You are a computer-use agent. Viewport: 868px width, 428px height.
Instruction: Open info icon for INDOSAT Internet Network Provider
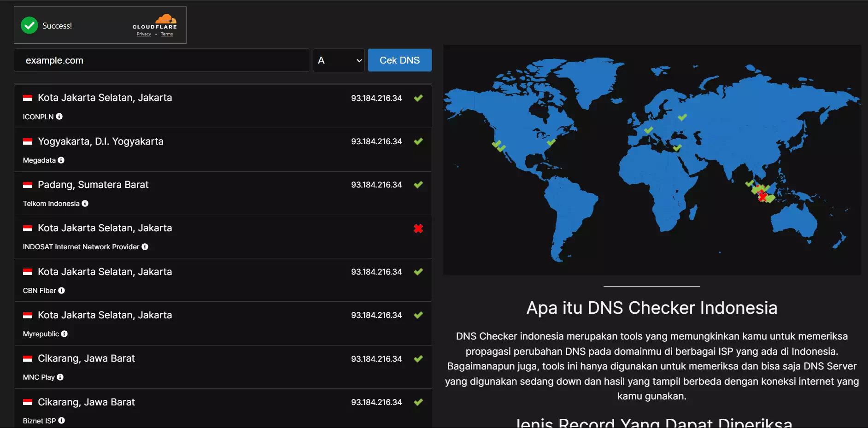pyautogui.click(x=145, y=246)
